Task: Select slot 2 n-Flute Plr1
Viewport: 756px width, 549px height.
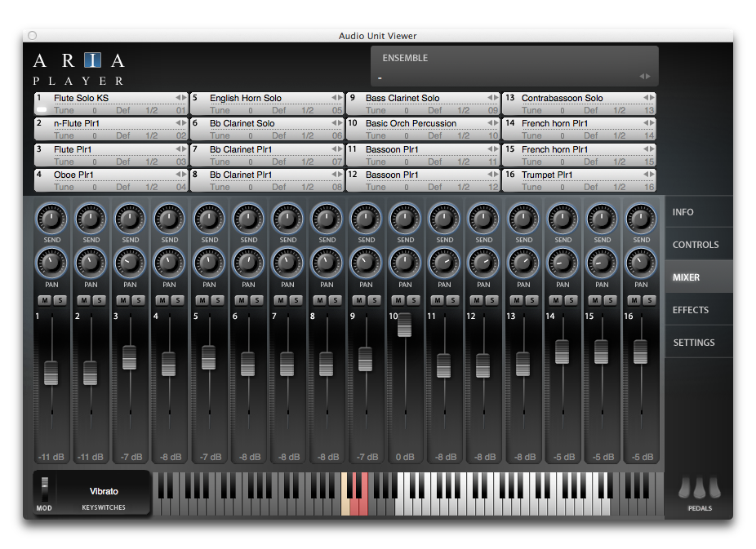Action: [110, 129]
